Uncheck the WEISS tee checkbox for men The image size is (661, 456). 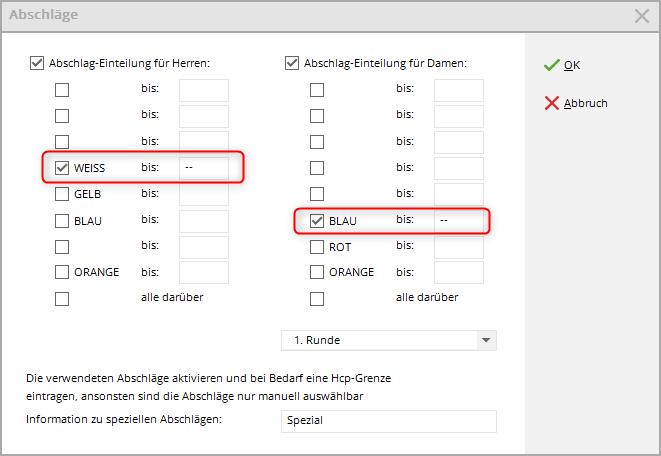62,168
